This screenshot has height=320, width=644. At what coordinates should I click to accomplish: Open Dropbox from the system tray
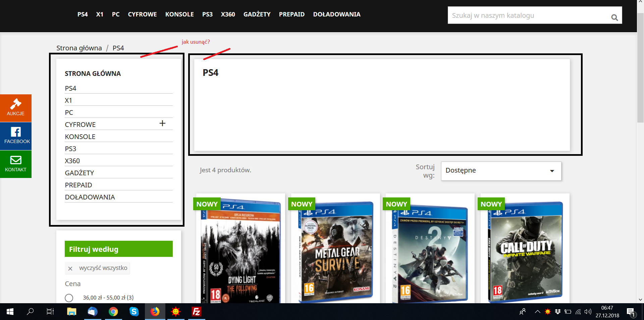point(558,312)
